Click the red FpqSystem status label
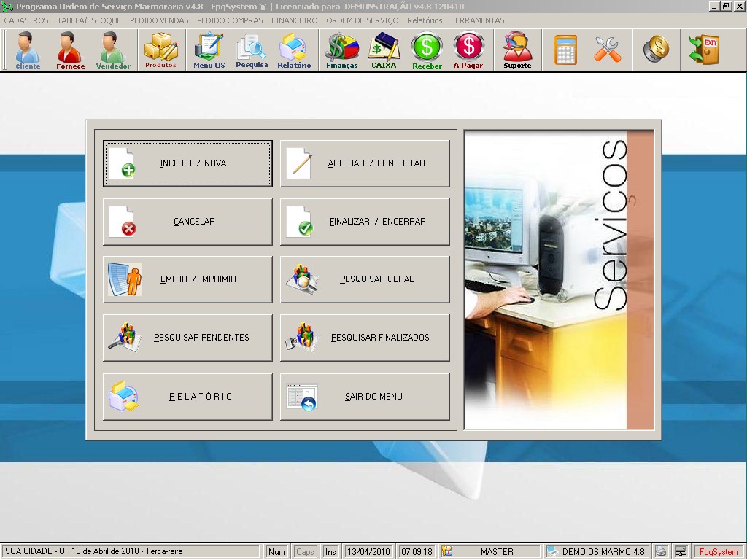 tap(719, 551)
